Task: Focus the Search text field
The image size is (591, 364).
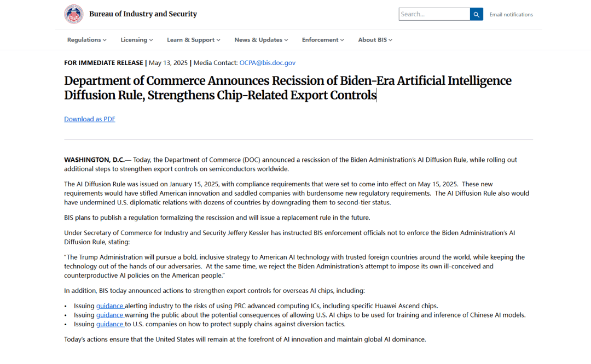Action: coord(434,14)
